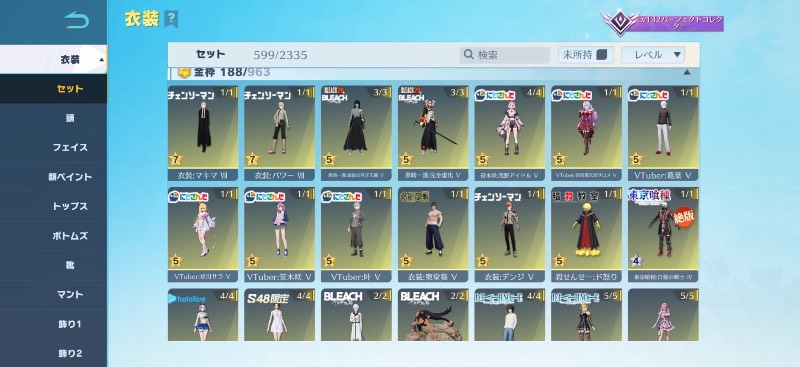Select the hololive 4/4 costume card

point(203,315)
